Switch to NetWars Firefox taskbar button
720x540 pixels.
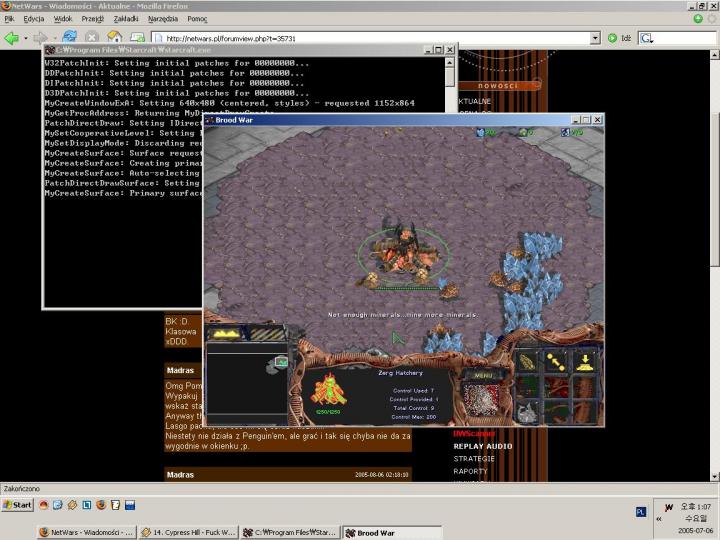(87, 532)
